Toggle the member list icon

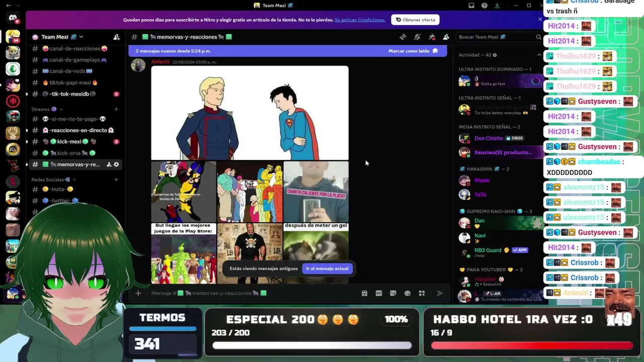[446, 37]
